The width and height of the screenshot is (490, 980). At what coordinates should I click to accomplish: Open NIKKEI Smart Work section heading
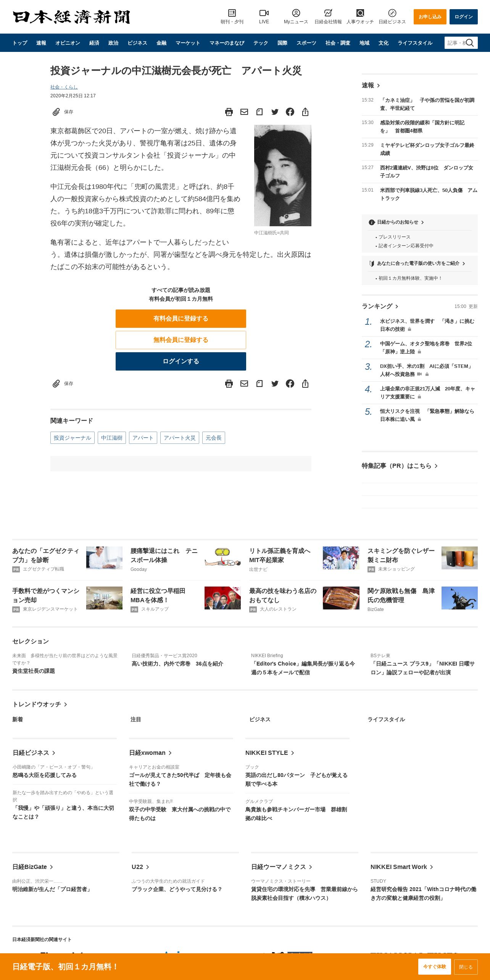pyautogui.click(x=402, y=867)
